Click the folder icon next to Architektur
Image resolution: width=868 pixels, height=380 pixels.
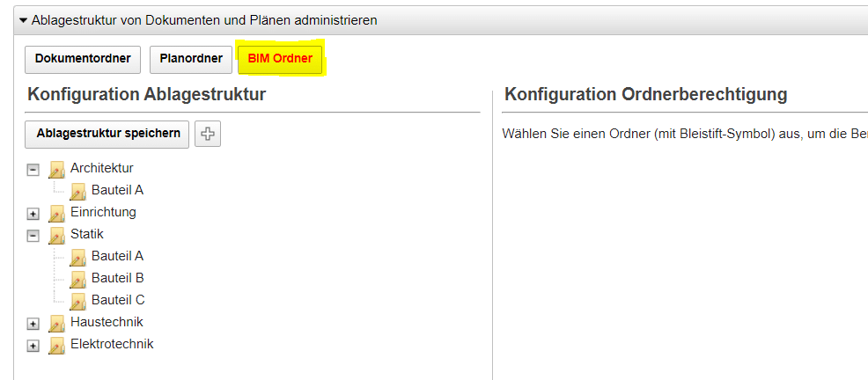tap(57, 169)
